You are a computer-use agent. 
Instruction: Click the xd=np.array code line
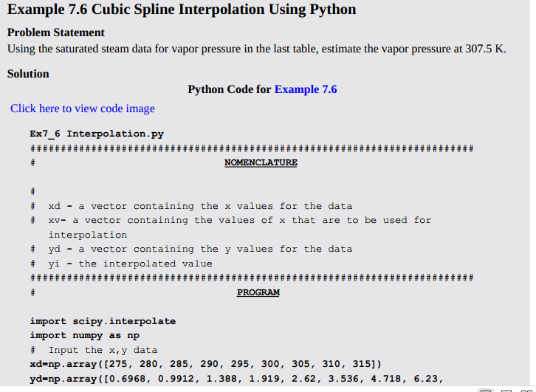point(205,364)
